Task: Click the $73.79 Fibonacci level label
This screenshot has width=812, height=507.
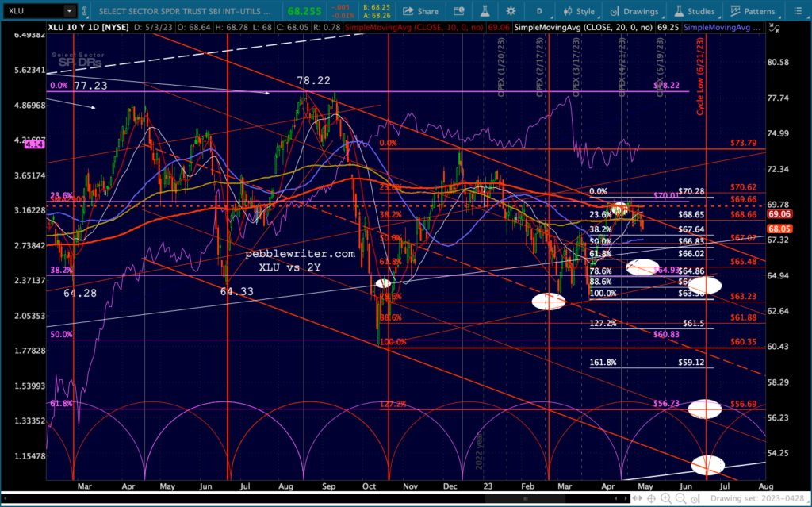Action: 744,143
